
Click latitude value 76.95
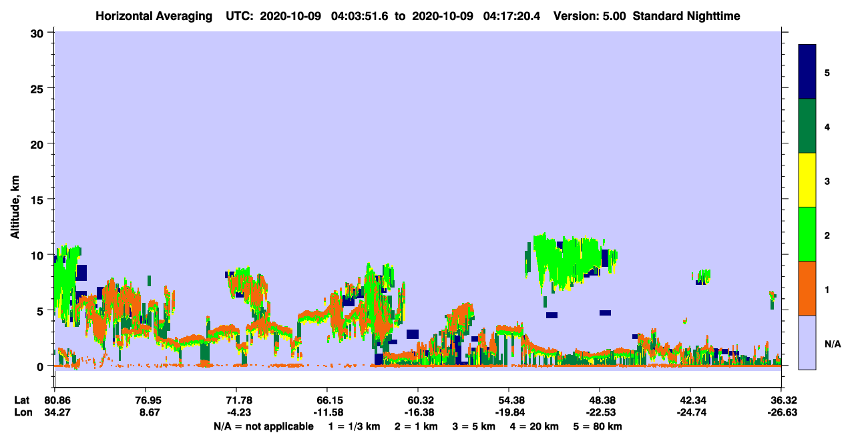click(x=145, y=400)
